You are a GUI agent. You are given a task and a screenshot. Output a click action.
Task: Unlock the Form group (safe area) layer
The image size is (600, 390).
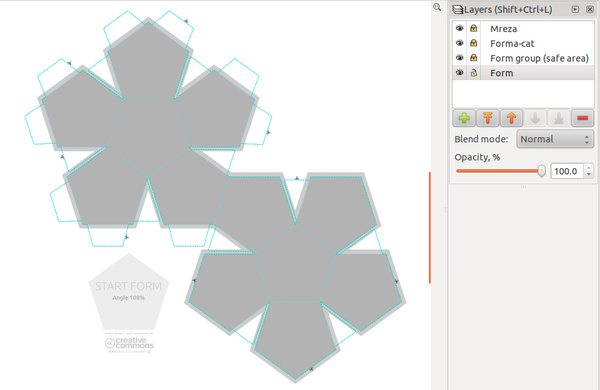tap(474, 57)
